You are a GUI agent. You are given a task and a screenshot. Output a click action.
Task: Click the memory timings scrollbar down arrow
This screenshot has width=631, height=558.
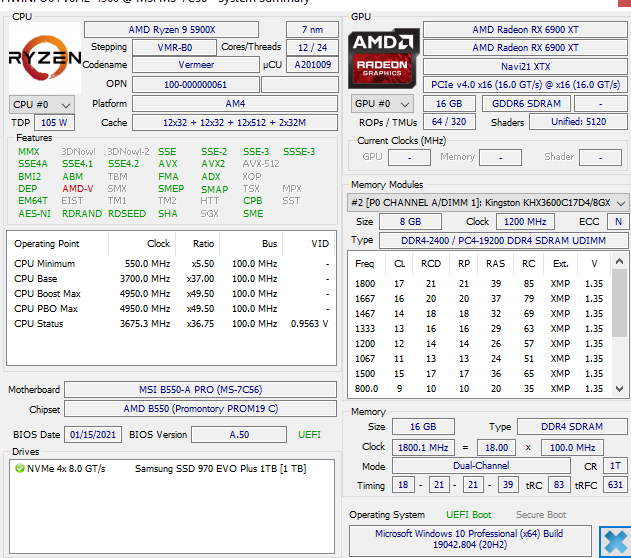pos(619,389)
